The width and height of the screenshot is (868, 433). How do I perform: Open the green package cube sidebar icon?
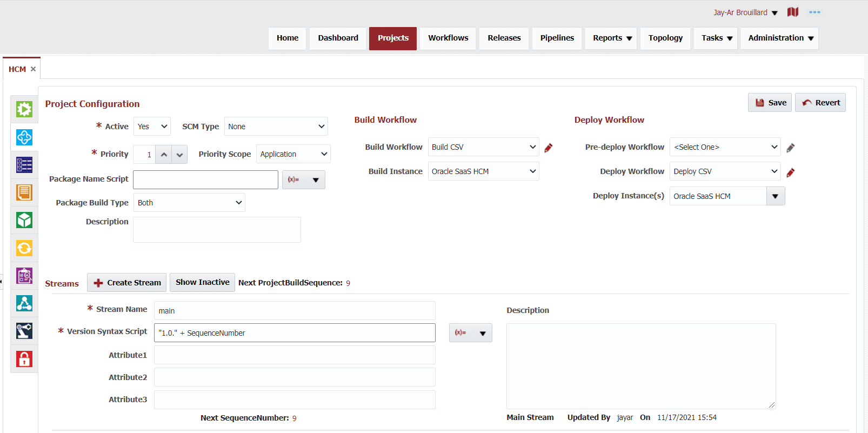24,220
